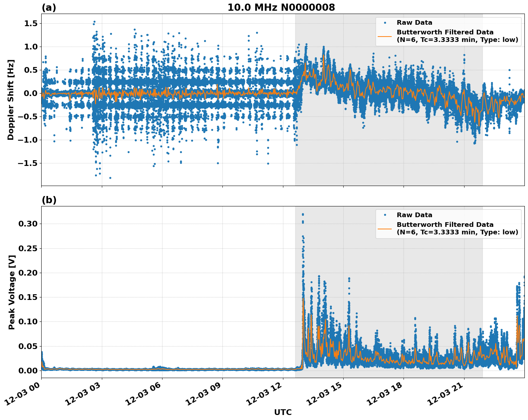Click the plot title 10.0 MHz N0000008
The height and width of the screenshot is (420, 528).
(282, 7)
